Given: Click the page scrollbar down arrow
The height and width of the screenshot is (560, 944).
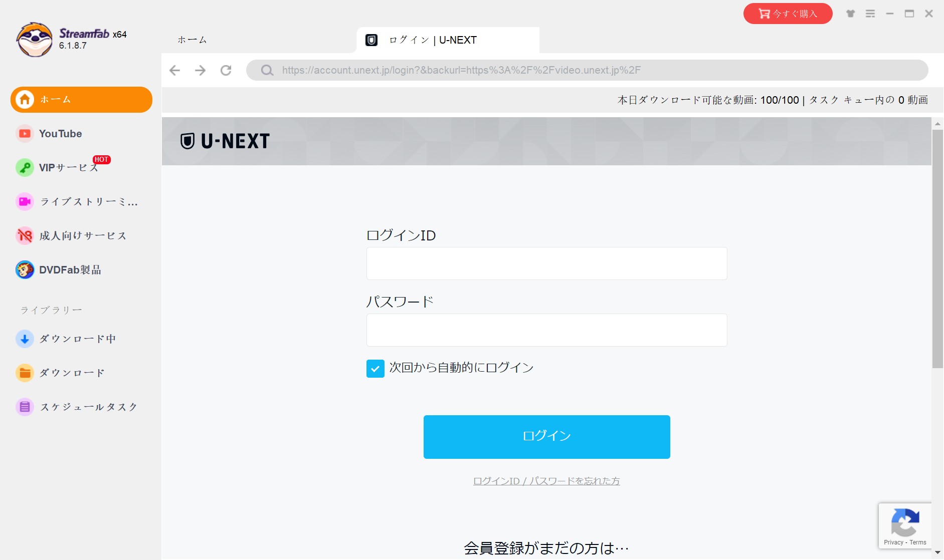Looking at the screenshot, I should tap(937, 552).
